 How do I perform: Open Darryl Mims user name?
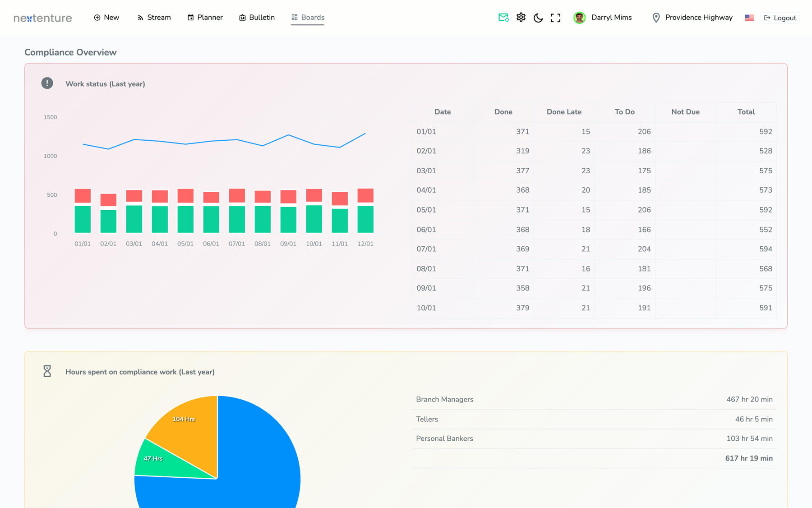[611, 18]
